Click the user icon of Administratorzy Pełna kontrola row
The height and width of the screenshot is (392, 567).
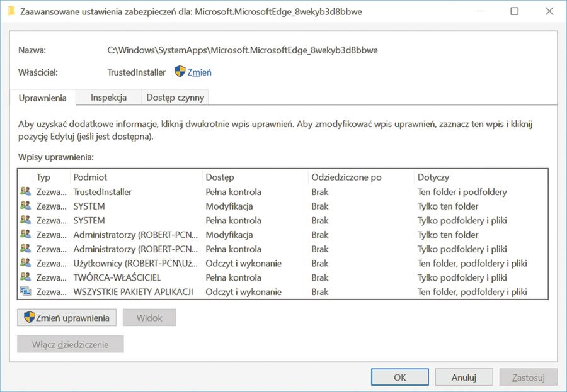25,248
